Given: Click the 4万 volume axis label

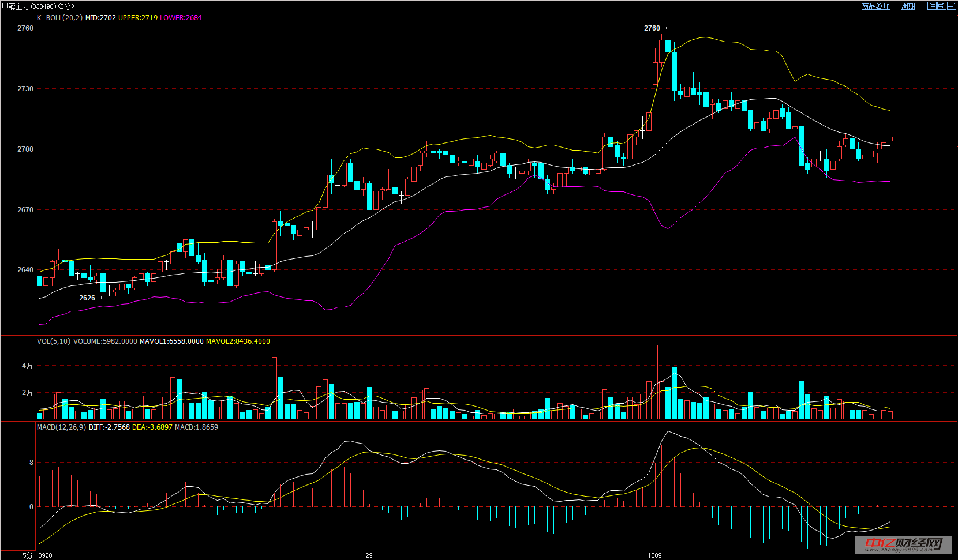Looking at the screenshot, I should coord(28,366).
